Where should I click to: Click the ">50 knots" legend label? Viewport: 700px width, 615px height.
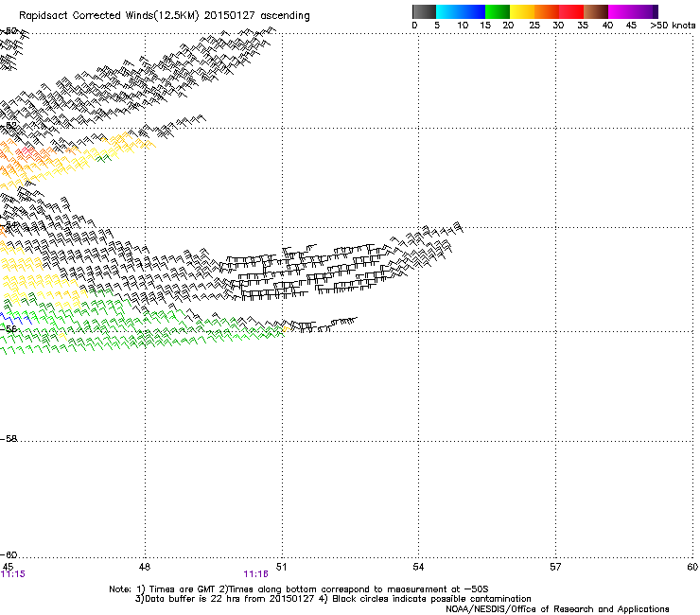tap(673, 26)
